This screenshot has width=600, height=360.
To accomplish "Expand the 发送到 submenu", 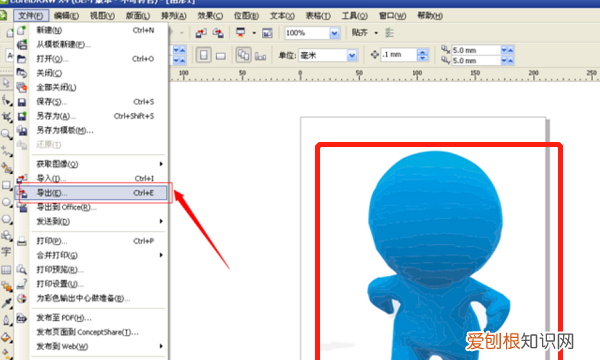I will [161, 221].
